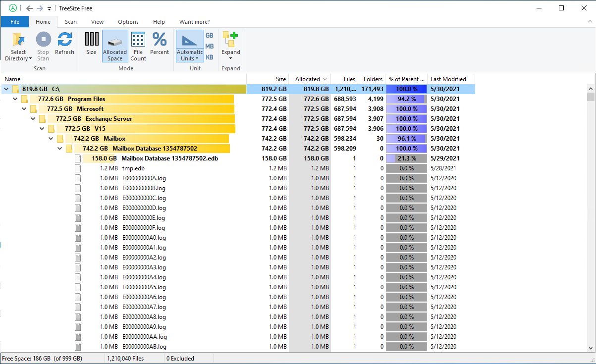
Task: Click the Mailbox Database .edb file icon
Action: pos(77,158)
